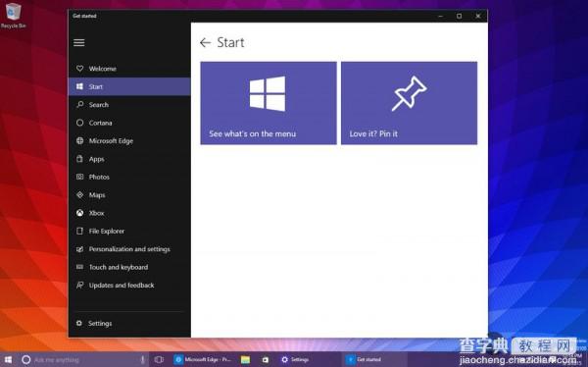
Task: Open the 'Love it? Pin it' tile
Action: (409, 103)
